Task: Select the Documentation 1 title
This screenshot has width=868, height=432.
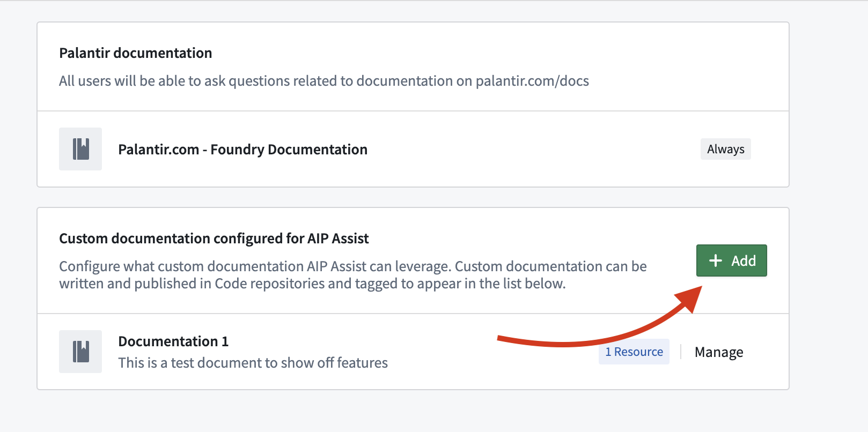Action: tap(173, 341)
